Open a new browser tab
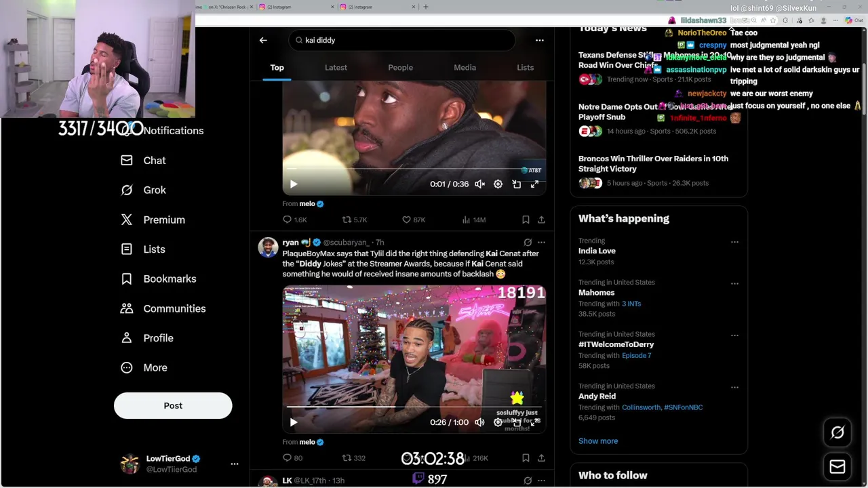The width and height of the screenshot is (868, 488). 426,7
